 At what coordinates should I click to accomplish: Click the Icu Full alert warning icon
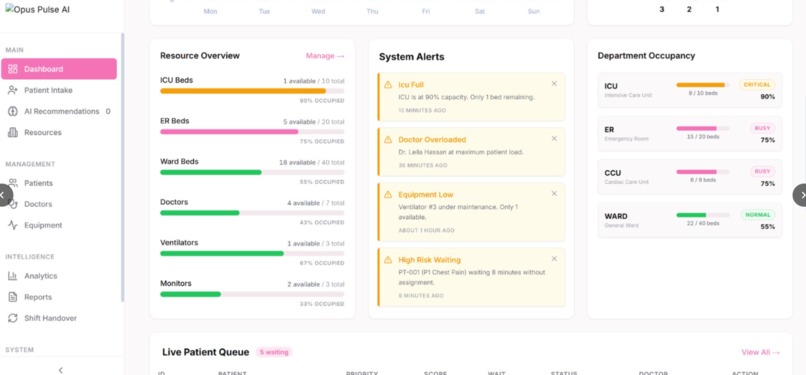[x=388, y=84]
